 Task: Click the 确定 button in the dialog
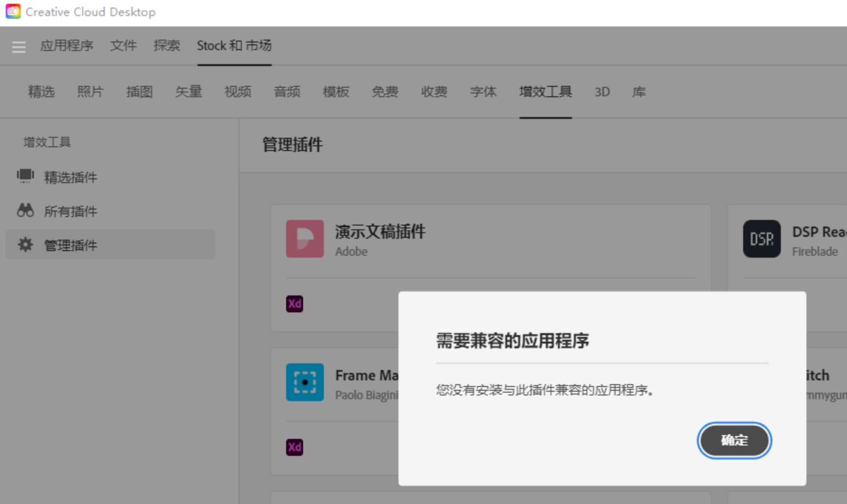(734, 440)
